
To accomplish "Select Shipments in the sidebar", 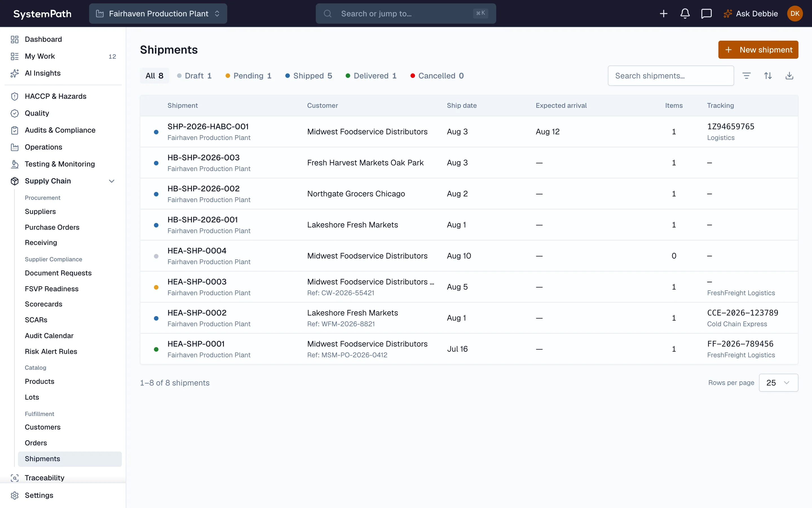I will [x=70, y=459].
